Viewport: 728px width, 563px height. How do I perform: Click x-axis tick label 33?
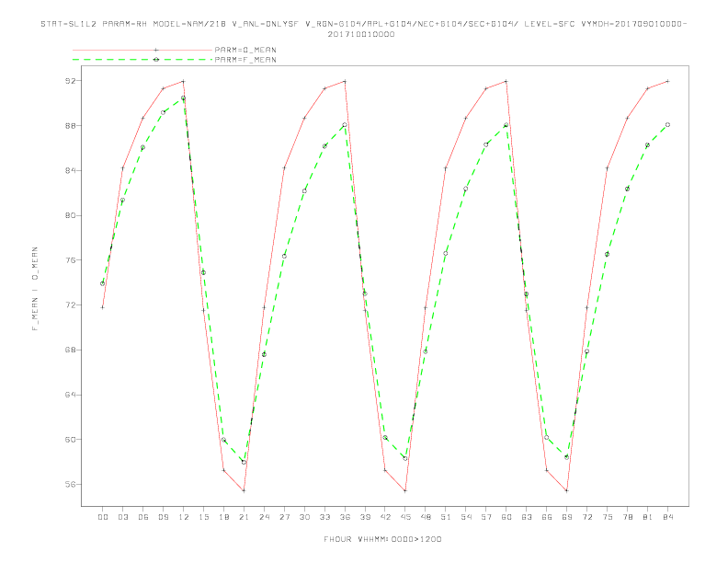[x=324, y=517]
